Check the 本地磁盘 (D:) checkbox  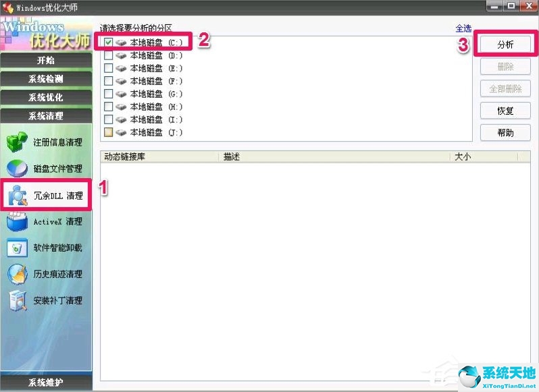click(108, 55)
